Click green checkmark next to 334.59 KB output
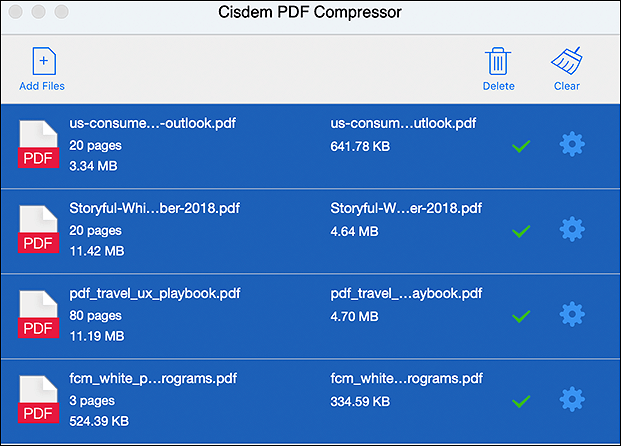 521,402
